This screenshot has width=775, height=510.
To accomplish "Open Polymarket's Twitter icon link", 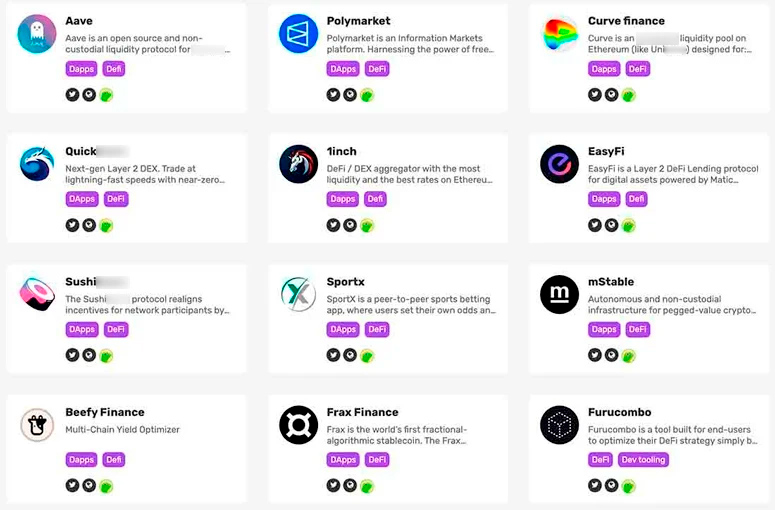I will 333,95.
